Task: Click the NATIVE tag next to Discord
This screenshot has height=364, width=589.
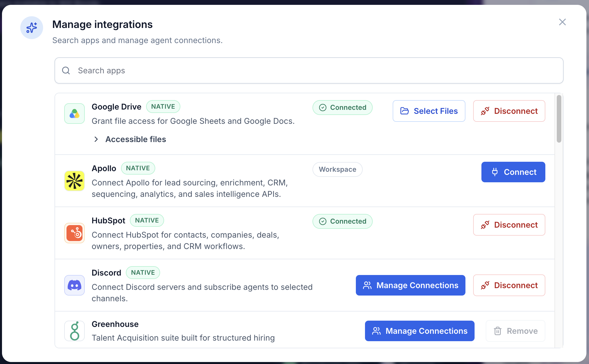Action: [x=143, y=273]
